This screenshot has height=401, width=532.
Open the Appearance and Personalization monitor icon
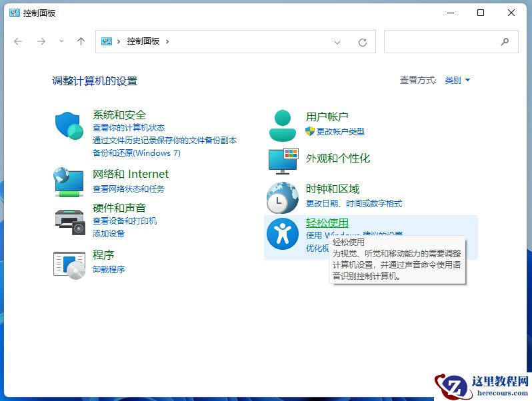coord(283,161)
